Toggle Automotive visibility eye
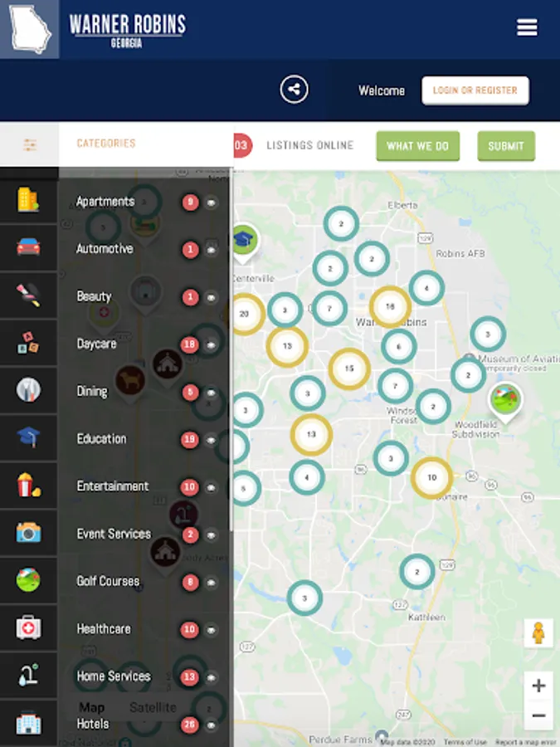Screen dimensions: 560x747 coord(211,250)
